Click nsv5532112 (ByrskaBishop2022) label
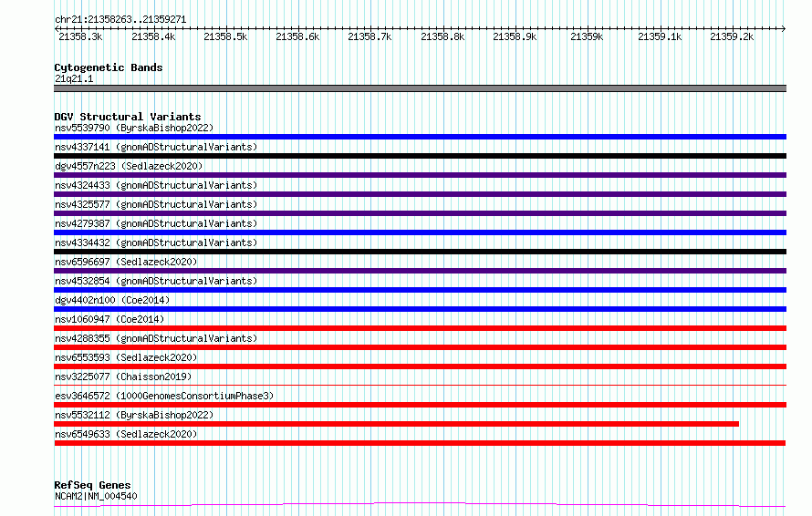 coord(134,415)
